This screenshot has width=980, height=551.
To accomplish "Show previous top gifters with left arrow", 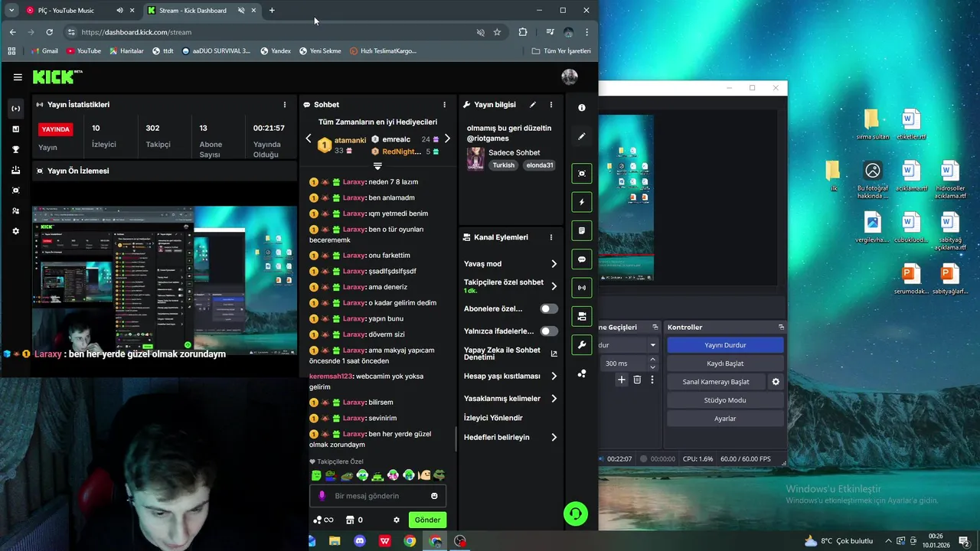I will [309, 139].
